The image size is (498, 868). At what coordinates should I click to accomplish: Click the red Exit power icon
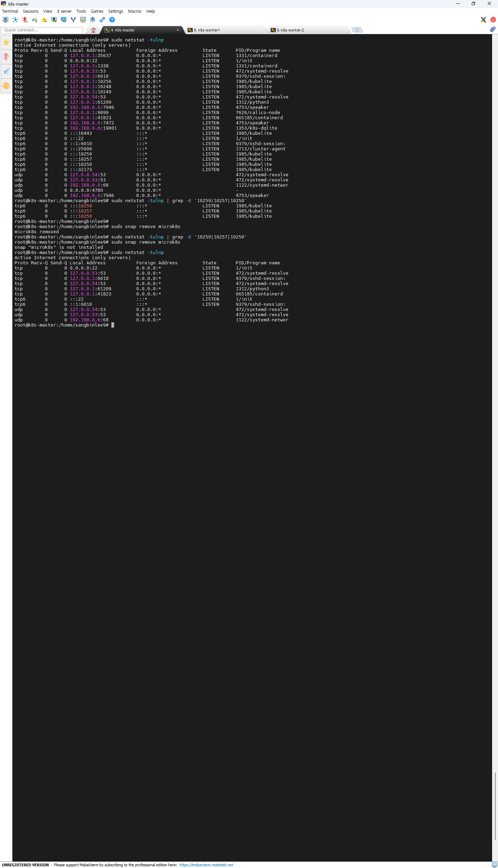point(493,20)
